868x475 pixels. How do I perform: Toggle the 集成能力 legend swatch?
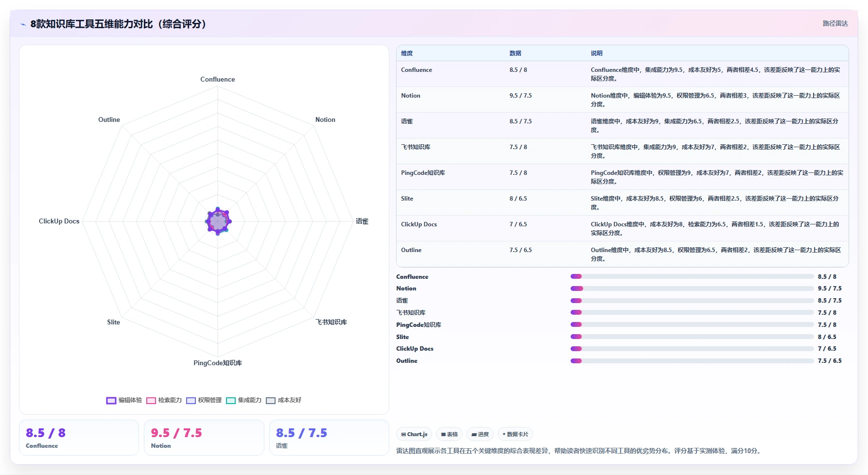pos(231,401)
